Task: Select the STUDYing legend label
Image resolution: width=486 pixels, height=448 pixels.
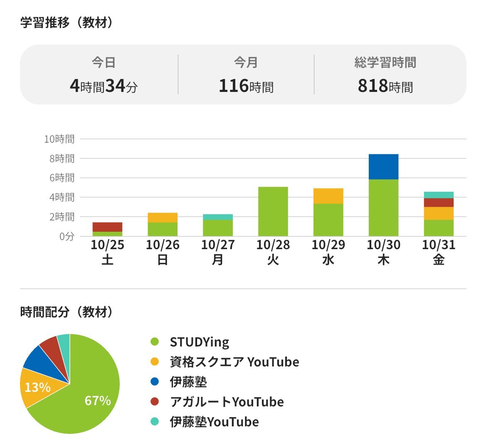Action: (199, 342)
